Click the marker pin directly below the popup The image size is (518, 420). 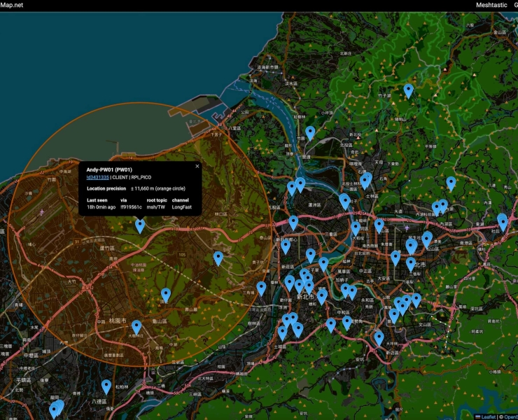pyautogui.click(x=140, y=225)
